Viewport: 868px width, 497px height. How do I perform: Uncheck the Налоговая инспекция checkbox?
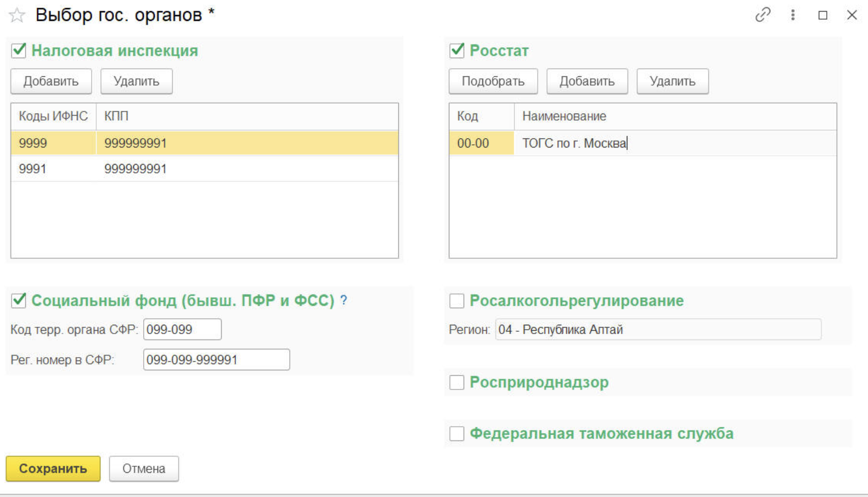point(19,50)
